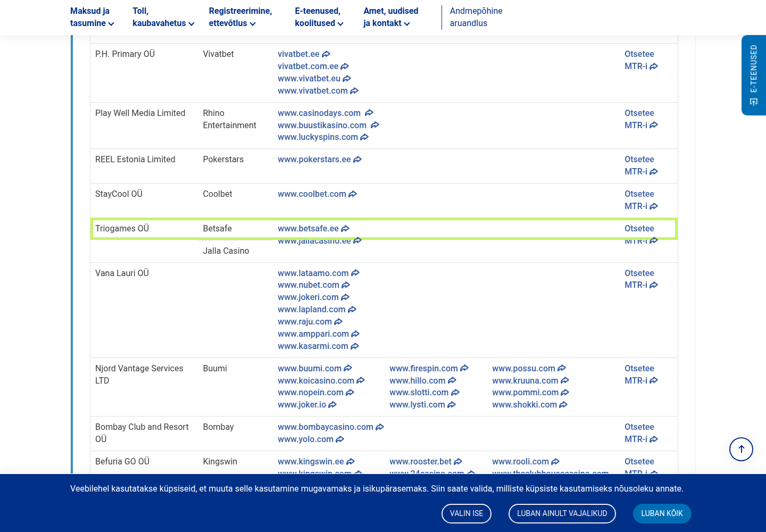Click external icon beside www.shokki.com
Image resolution: width=766 pixels, height=532 pixels.
tap(563, 405)
